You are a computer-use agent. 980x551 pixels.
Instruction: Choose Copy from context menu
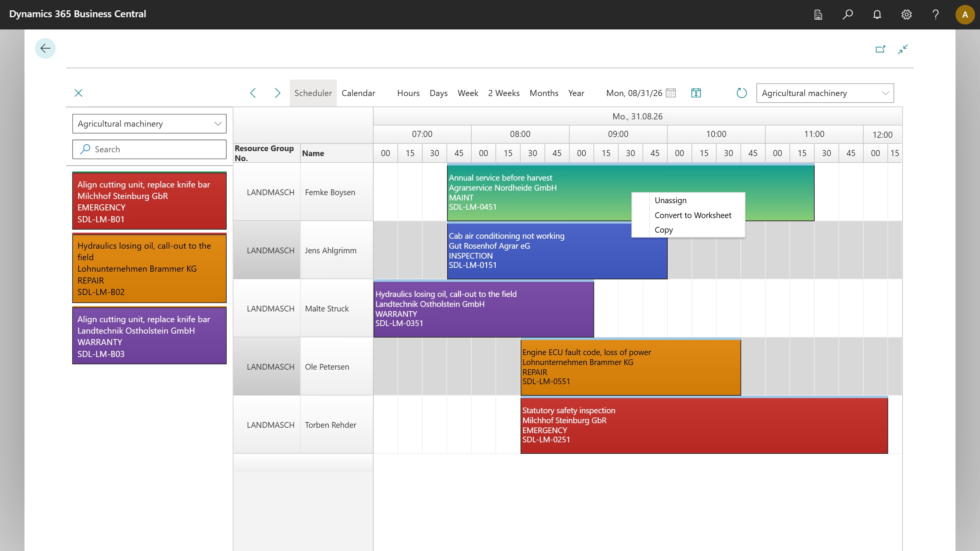coord(688,230)
